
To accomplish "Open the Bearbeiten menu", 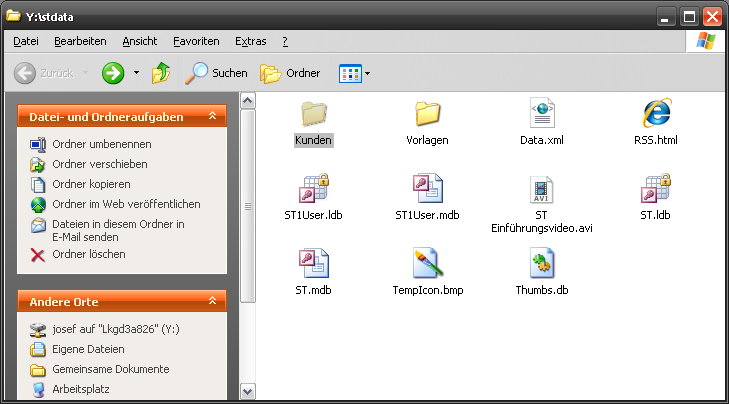I will tap(80, 41).
